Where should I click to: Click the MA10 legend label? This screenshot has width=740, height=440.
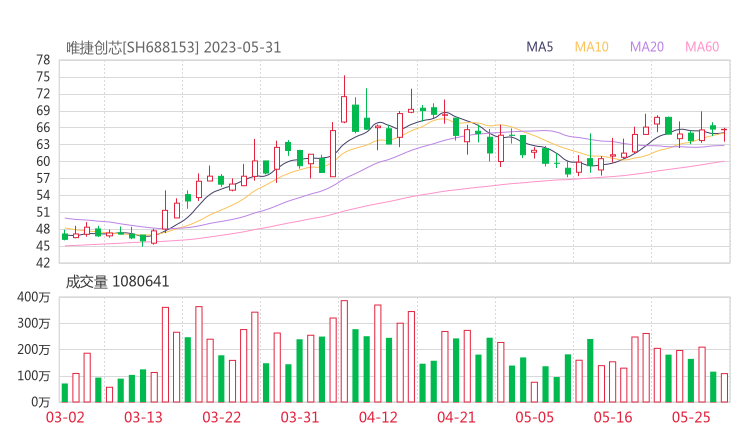pyautogui.click(x=591, y=47)
